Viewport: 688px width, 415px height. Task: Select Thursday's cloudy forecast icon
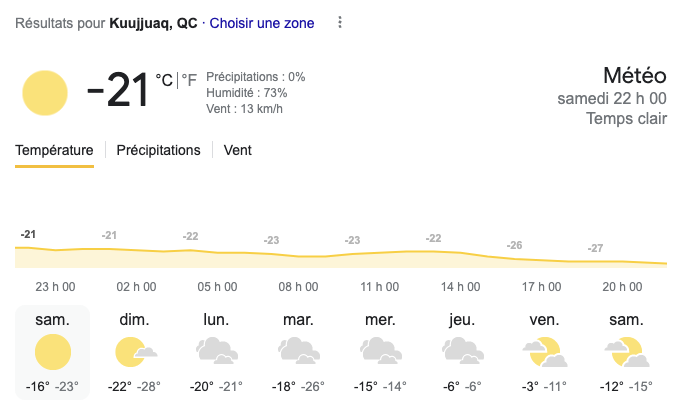461,352
